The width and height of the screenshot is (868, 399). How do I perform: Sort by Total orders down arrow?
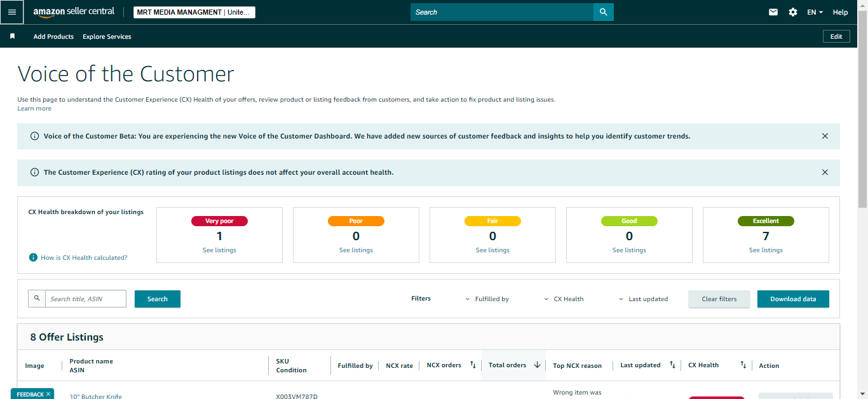click(537, 365)
